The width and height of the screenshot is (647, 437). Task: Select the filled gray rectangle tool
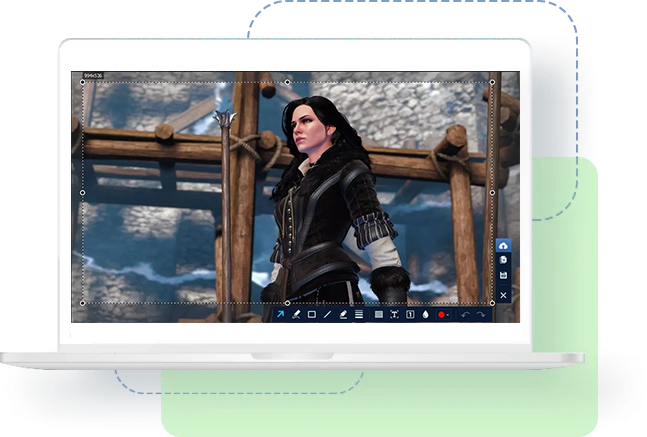[379, 314]
